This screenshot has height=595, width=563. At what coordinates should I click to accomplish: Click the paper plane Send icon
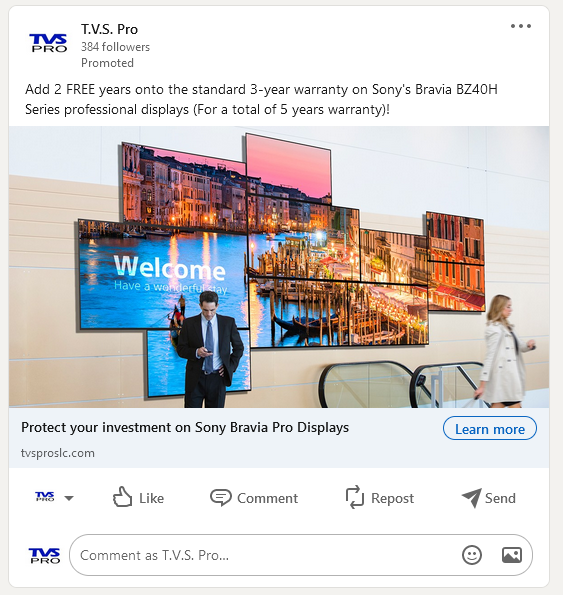[472, 497]
